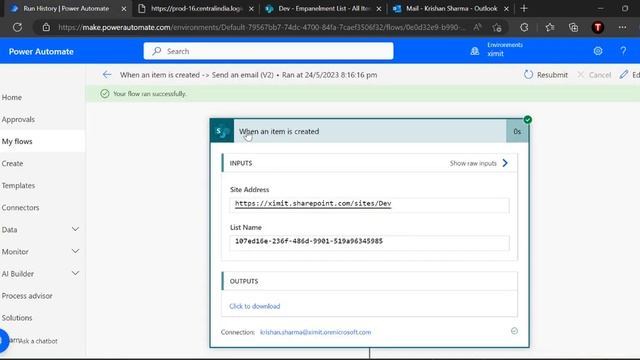Close the prod-16.centralindia tab
The height and width of the screenshot is (360, 640).
(x=251, y=9)
